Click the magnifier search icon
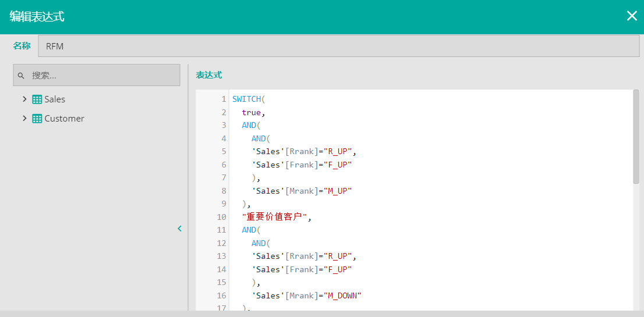644x317 pixels. (21, 76)
